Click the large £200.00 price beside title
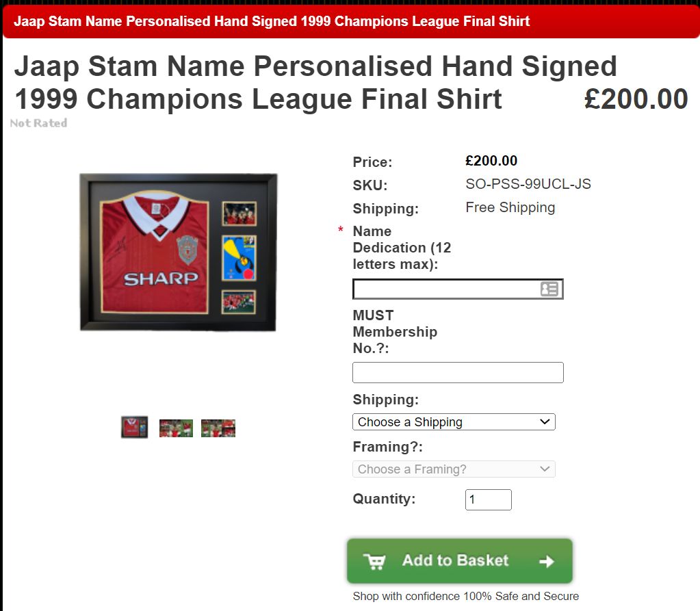700x611 pixels. pos(636,99)
